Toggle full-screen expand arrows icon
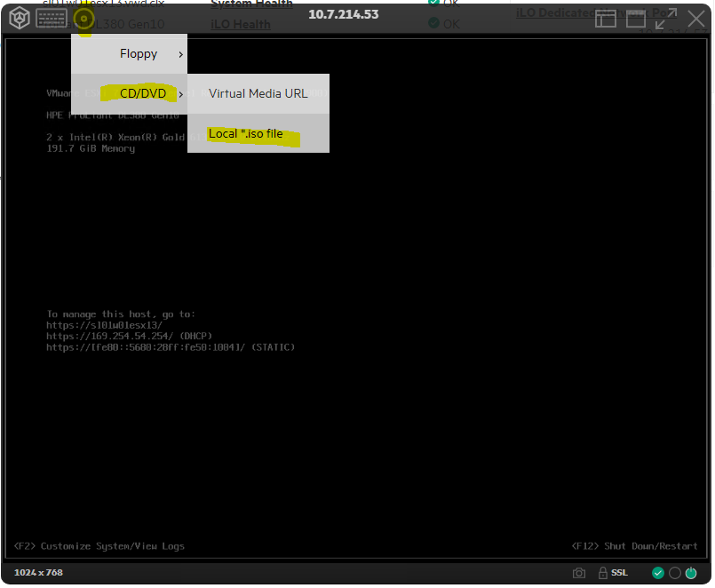Image resolution: width=715 pixels, height=588 pixels. [666, 19]
